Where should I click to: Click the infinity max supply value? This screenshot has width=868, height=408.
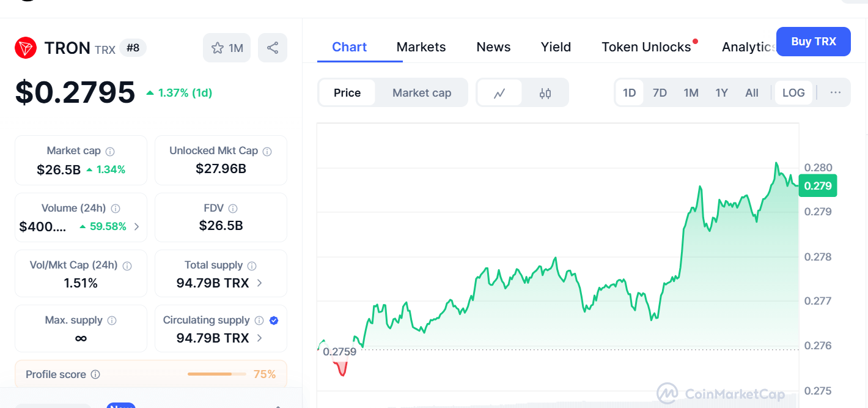click(81, 338)
